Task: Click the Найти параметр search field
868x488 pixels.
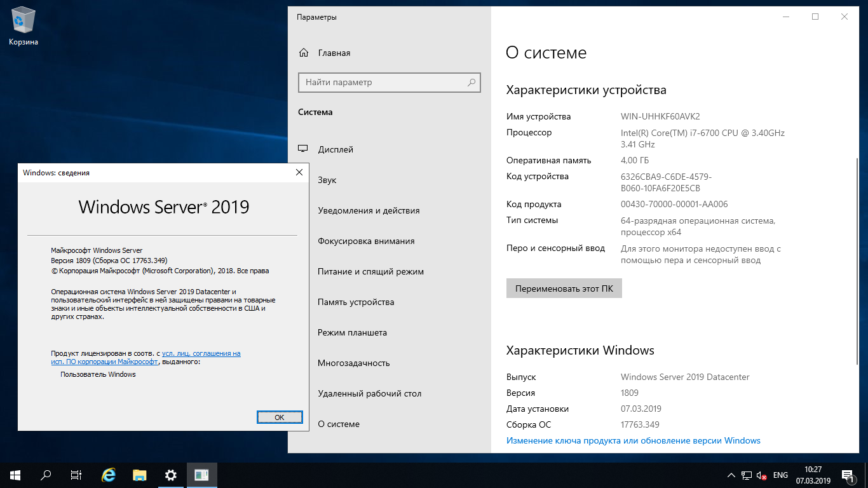Action: [390, 83]
